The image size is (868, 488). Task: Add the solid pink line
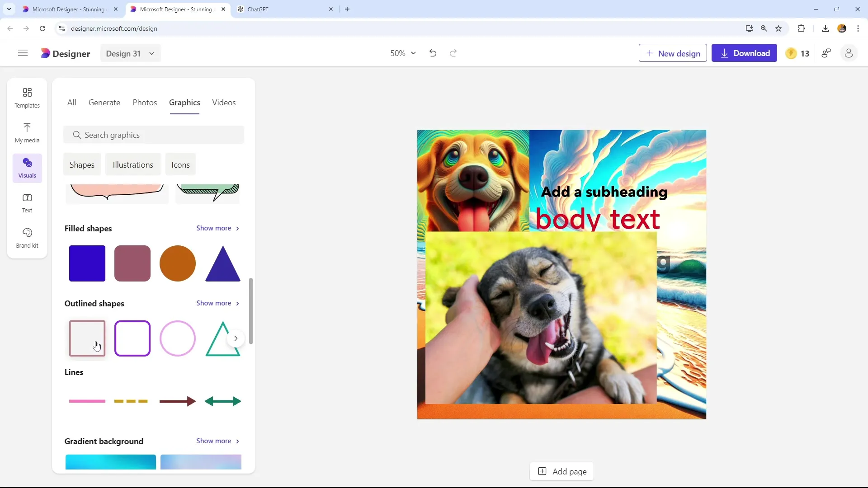[x=87, y=401]
